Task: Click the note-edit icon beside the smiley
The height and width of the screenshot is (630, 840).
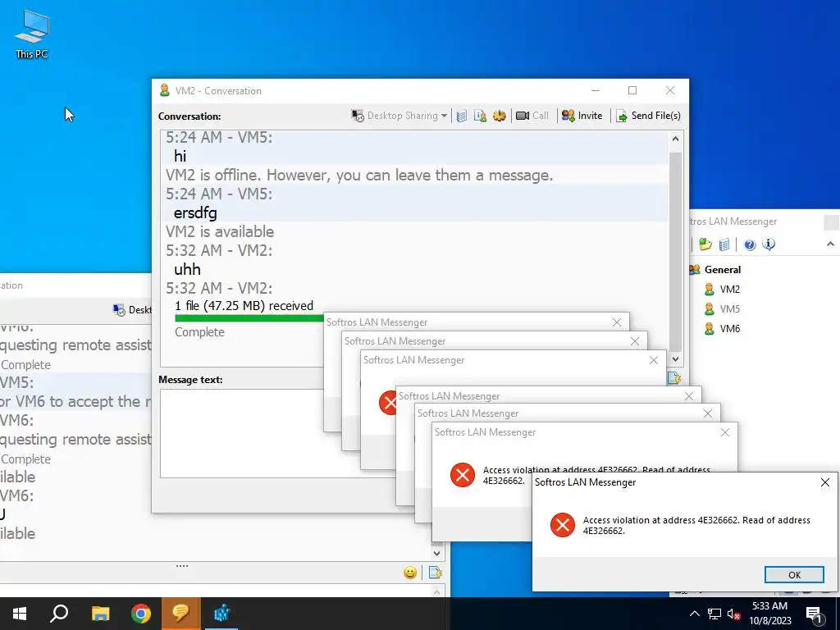Action: (435, 573)
